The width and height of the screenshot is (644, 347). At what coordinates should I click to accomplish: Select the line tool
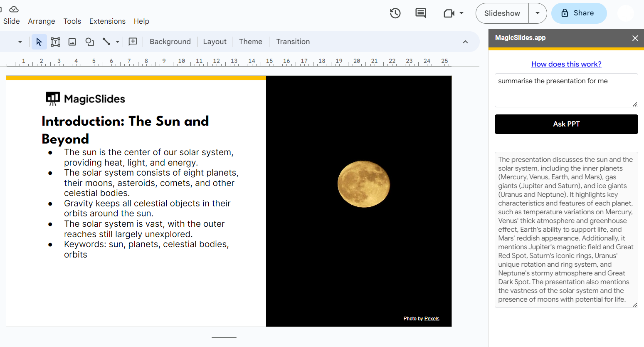tap(106, 42)
